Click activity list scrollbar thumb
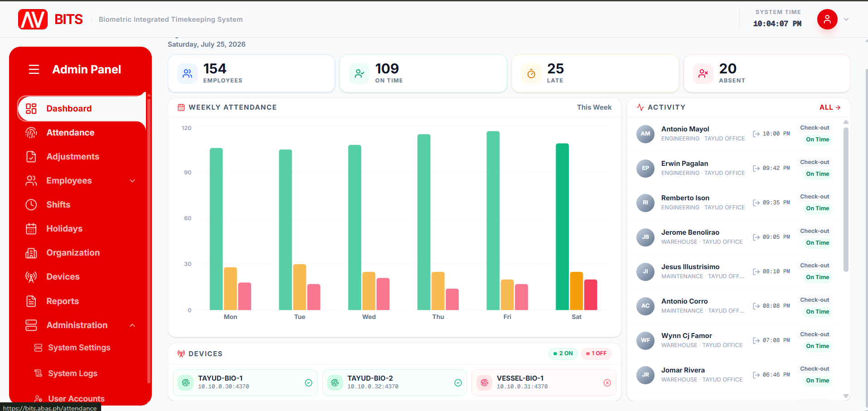868x411 pixels. [x=846, y=199]
